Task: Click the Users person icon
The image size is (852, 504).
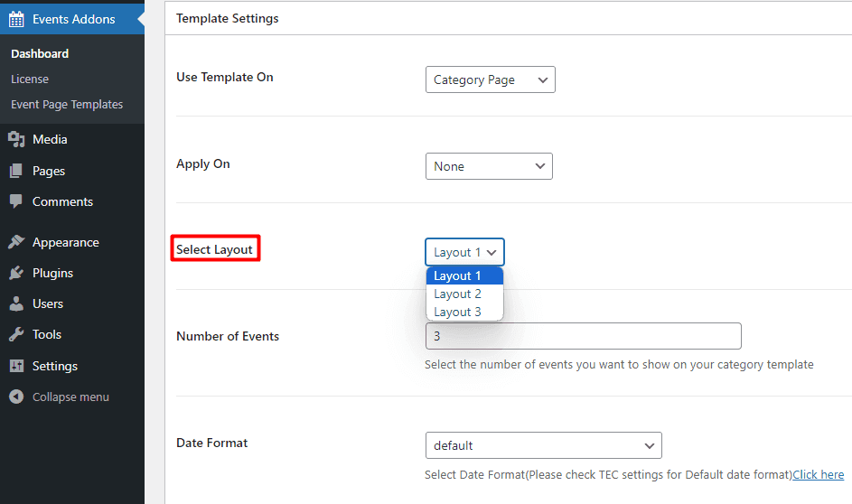Action: [16, 303]
